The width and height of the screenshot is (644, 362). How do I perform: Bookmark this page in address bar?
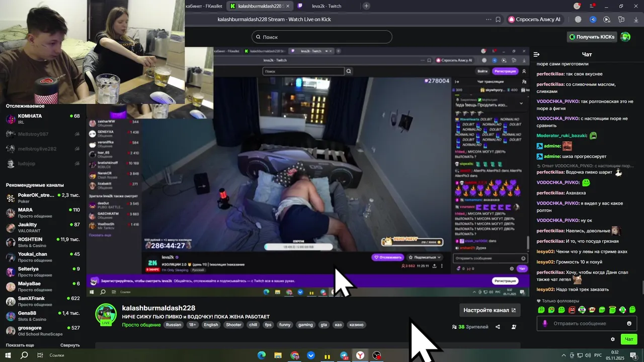[x=498, y=20]
